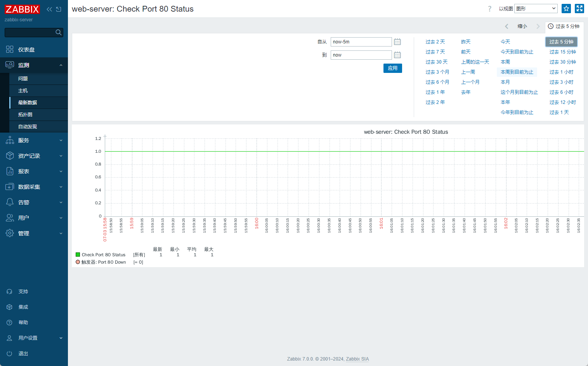The width and height of the screenshot is (588, 366).
Task: Click the 集成 integrations icon
Action: click(10, 307)
